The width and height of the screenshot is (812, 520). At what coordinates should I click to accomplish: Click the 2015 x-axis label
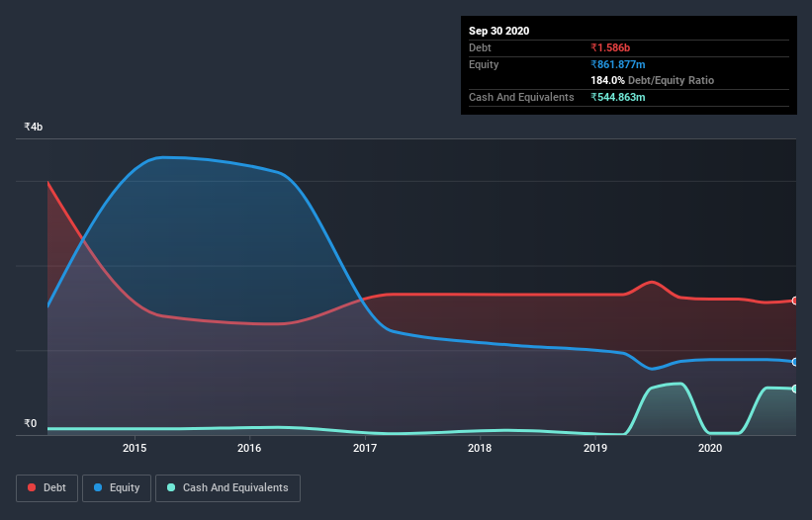(x=135, y=448)
